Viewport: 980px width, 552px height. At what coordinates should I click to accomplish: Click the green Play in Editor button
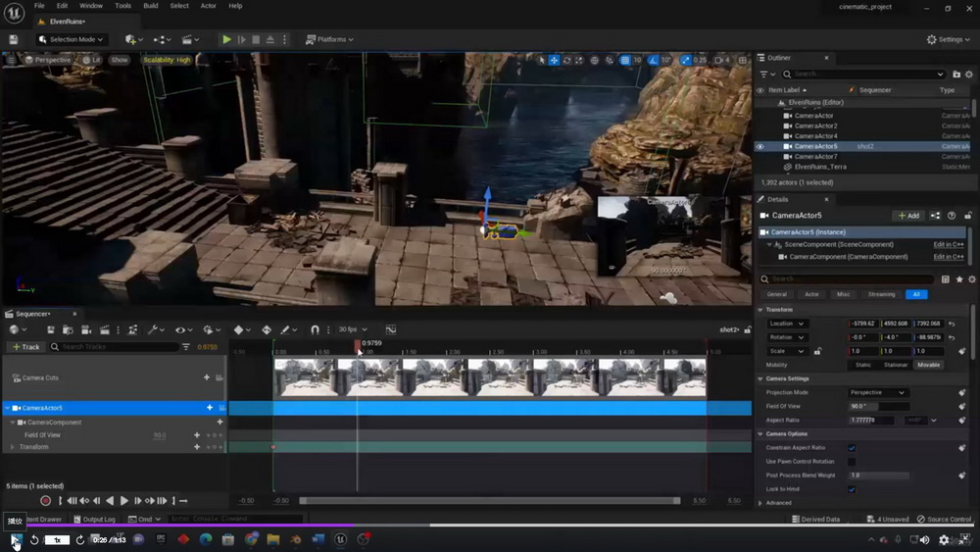[226, 39]
